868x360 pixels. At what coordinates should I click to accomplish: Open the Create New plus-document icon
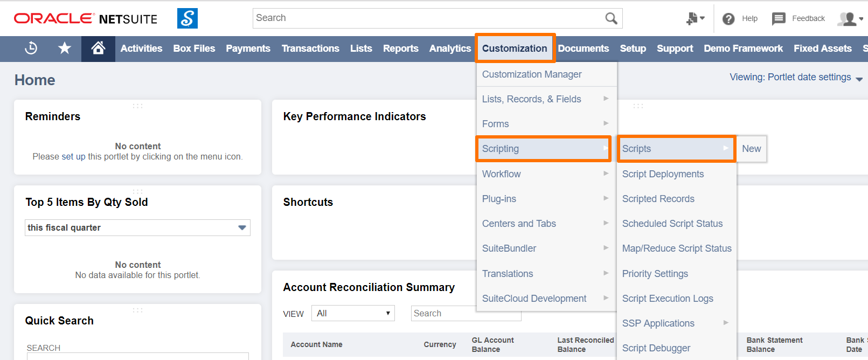click(x=695, y=18)
